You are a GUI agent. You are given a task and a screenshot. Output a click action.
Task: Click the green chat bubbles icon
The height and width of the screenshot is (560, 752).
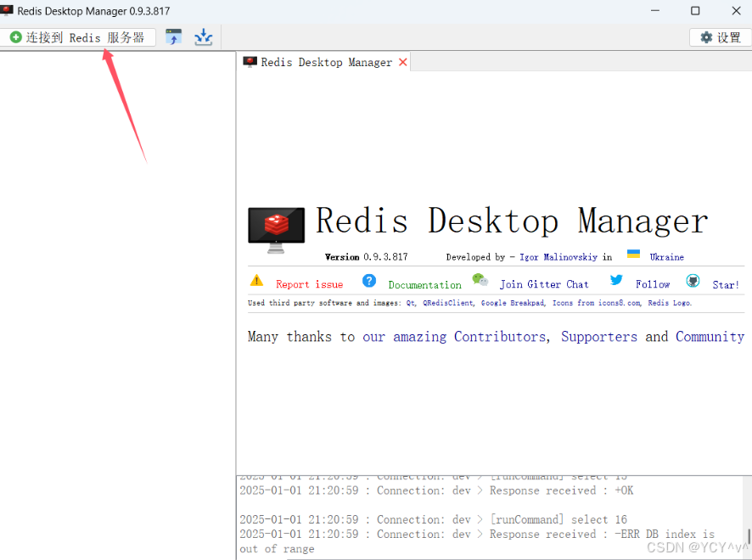(x=480, y=279)
